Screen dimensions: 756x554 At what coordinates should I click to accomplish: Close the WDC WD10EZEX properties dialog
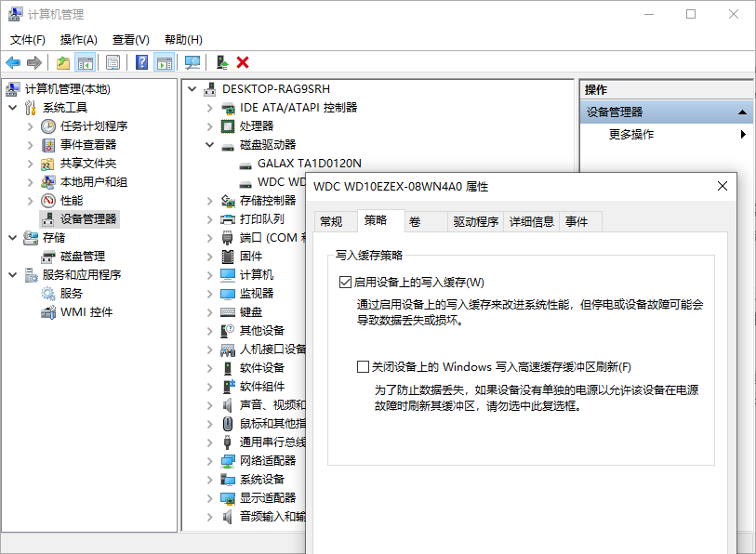723,186
